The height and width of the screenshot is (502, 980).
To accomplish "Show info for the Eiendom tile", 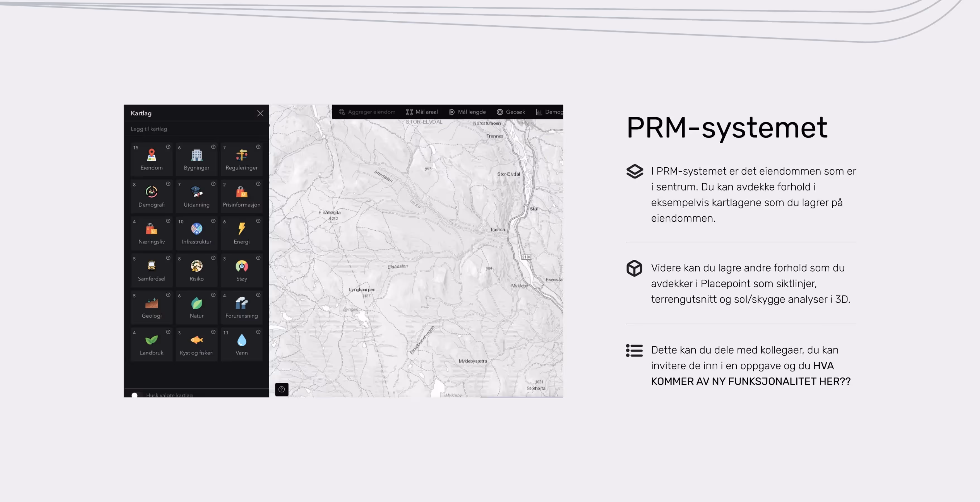I will tap(168, 147).
